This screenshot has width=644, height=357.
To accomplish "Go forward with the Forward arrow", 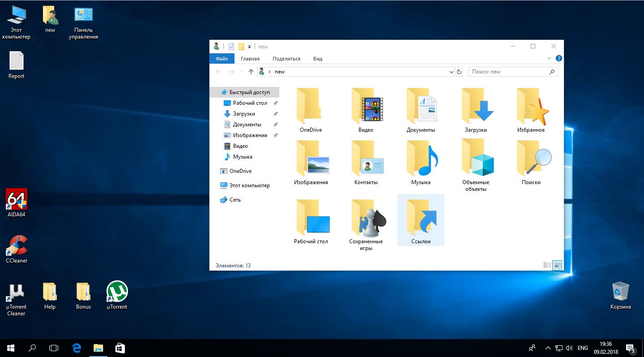I will point(231,72).
